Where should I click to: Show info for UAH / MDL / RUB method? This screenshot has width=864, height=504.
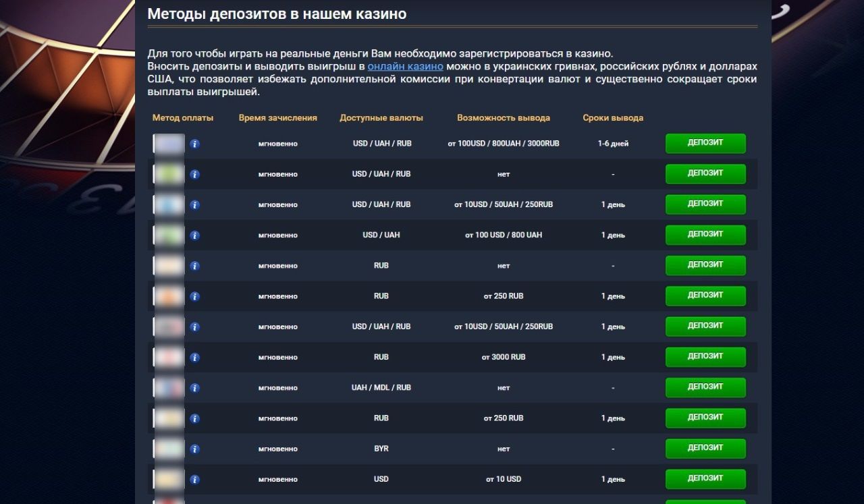[x=194, y=388]
